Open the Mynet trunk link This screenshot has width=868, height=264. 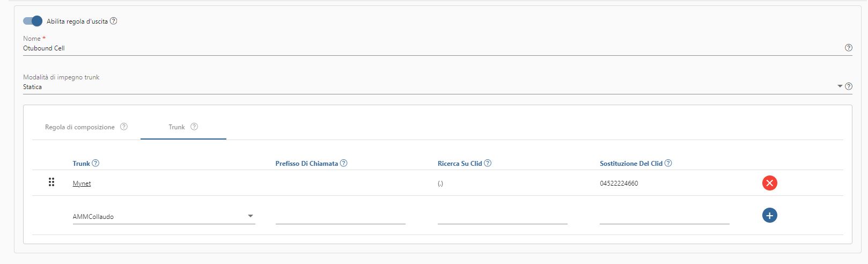pyautogui.click(x=82, y=184)
